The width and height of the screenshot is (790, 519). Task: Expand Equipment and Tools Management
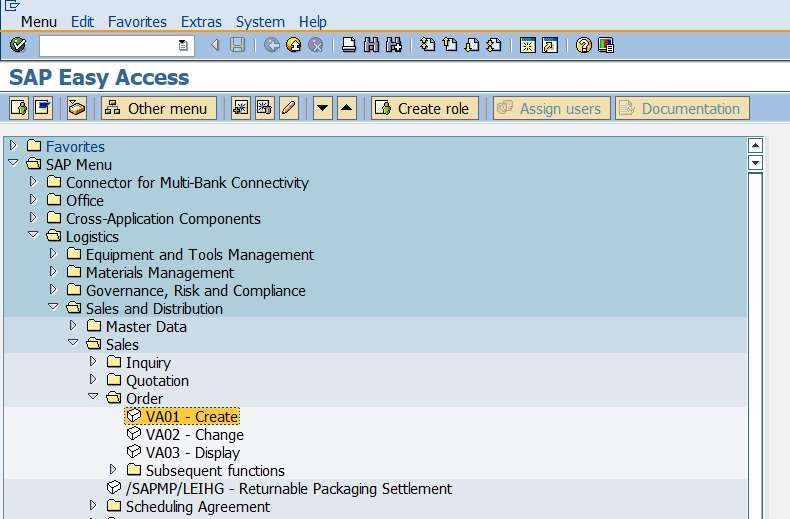53,253
